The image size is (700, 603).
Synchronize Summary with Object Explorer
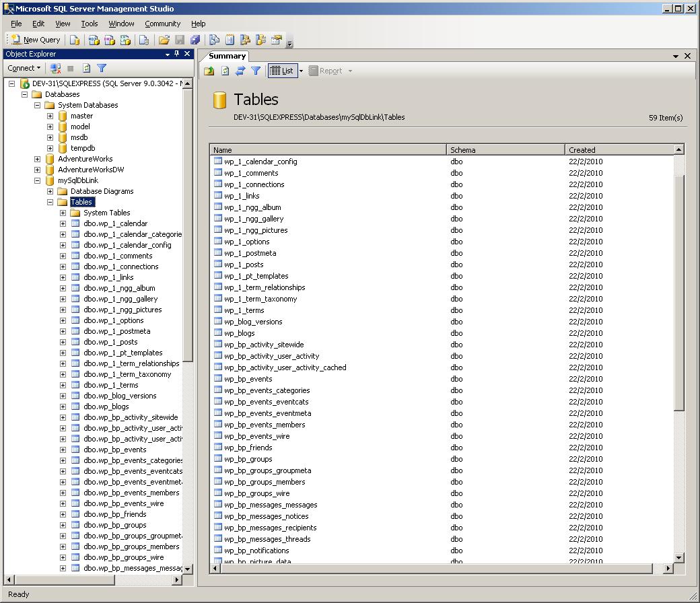click(x=240, y=71)
